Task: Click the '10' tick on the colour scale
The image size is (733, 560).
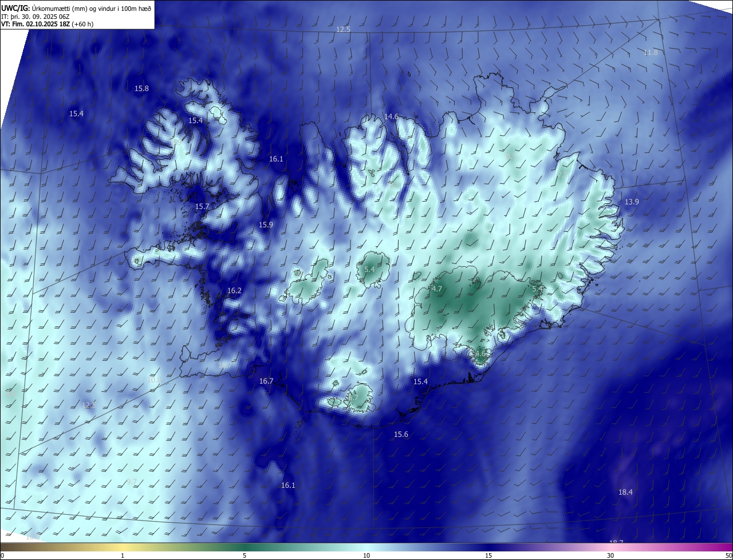Action: coord(366,555)
